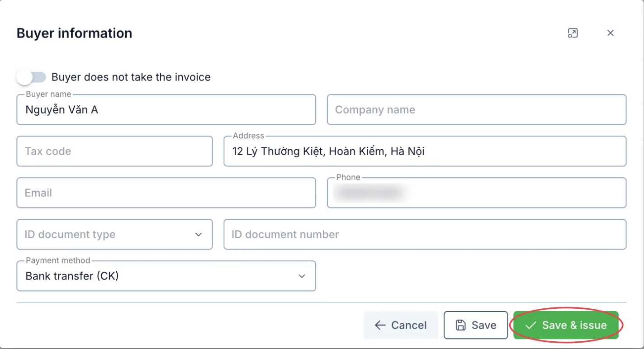Cancel and go back
Screen dimensions: 644x349
(401, 325)
